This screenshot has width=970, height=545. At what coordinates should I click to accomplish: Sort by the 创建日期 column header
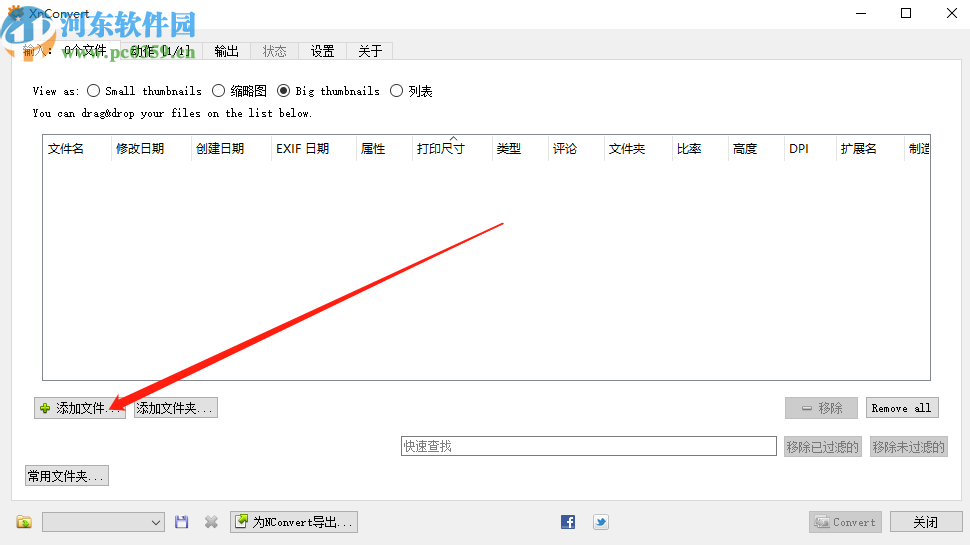point(231,148)
